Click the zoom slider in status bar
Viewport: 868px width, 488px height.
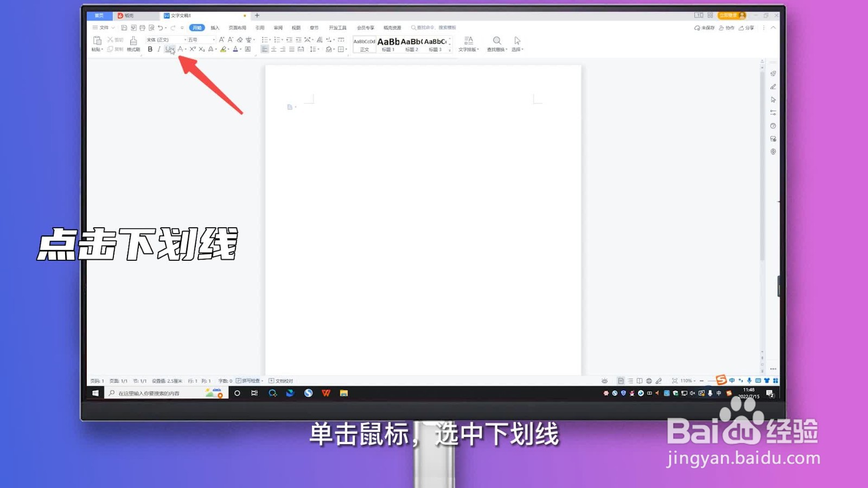coord(711,381)
